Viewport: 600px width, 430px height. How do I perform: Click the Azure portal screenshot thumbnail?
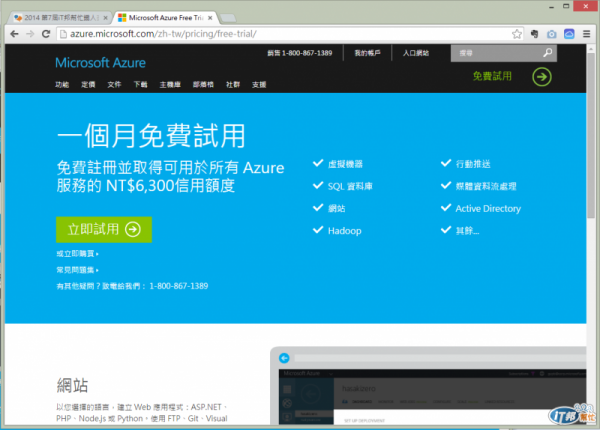(428, 386)
